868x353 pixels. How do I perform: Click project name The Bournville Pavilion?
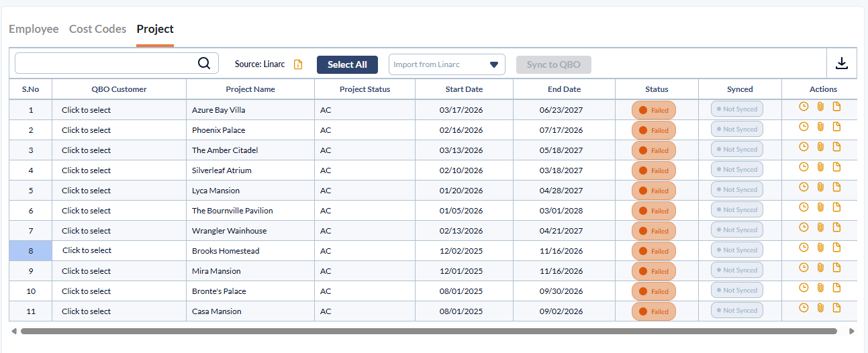(x=232, y=211)
